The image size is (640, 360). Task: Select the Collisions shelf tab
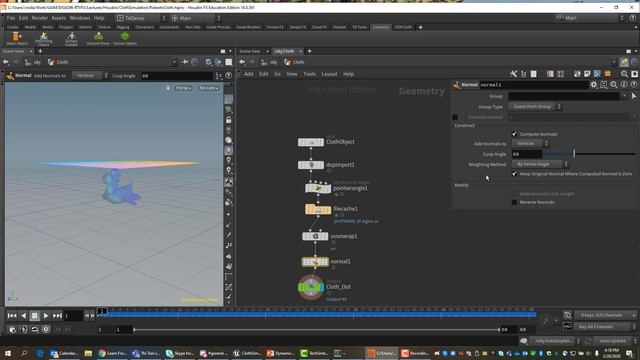(x=380, y=27)
